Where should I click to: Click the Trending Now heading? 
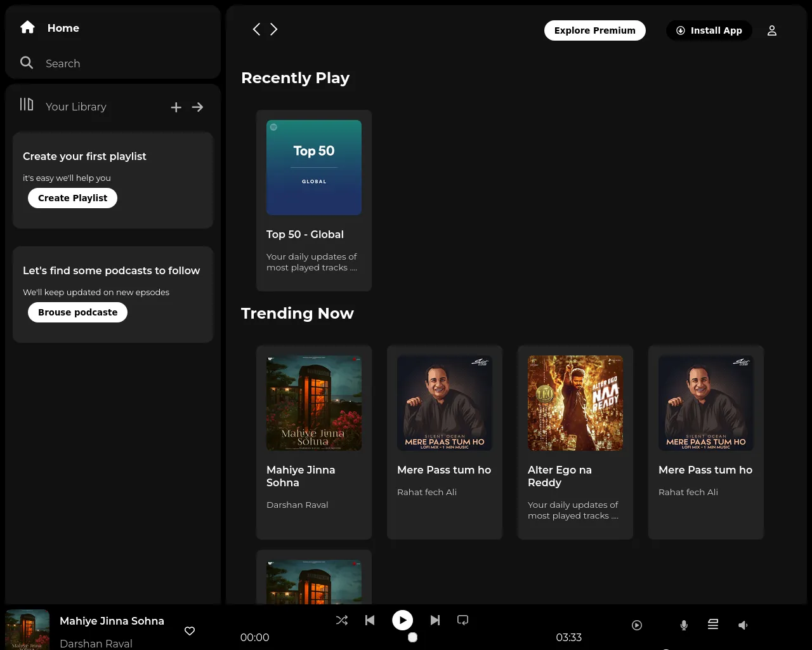click(x=298, y=314)
